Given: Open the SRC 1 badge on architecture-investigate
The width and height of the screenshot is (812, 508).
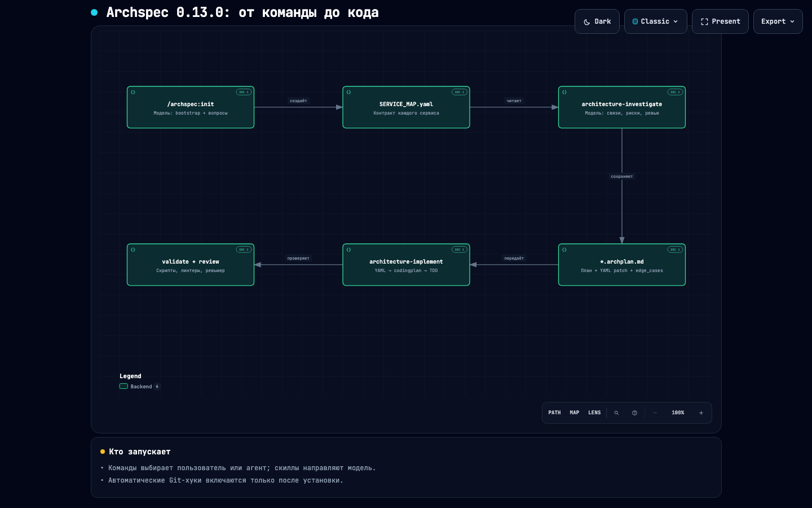Looking at the screenshot, I should coord(675,92).
